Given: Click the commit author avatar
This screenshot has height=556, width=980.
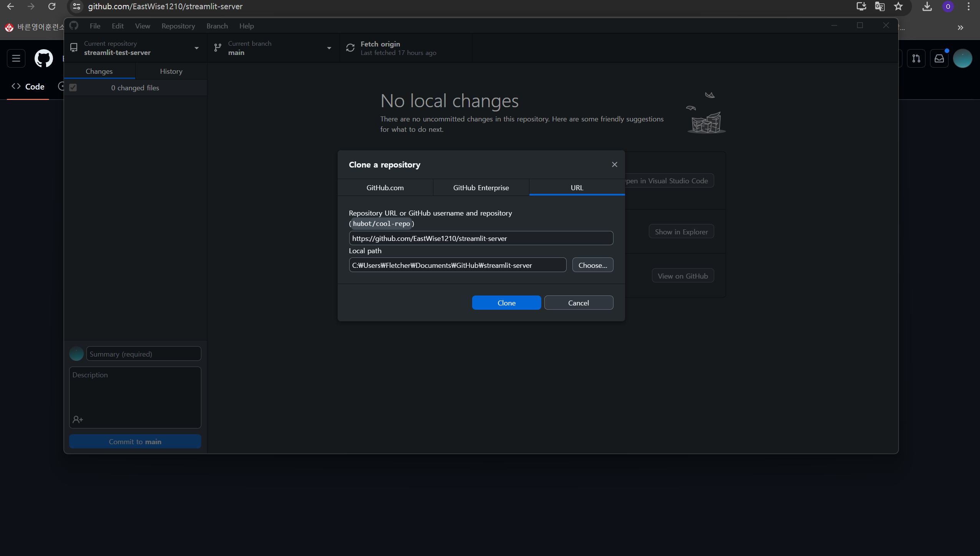Looking at the screenshot, I should point(76,354).
